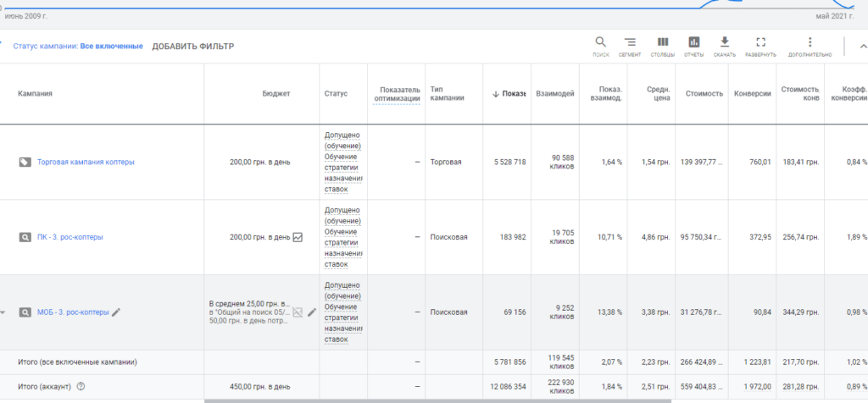Open status dropdown for МОБ - 3. рос-коптеры
Viewport: 868px width, 403px height.
coord(3,313)
